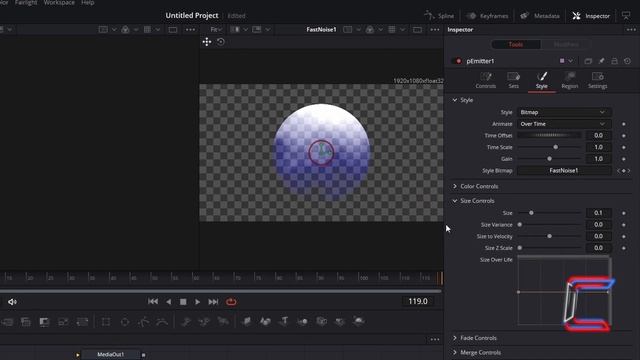Open the Settings tab of pEmitter1
Image resolution: width=640 pixels, height=360 pixels.
(598, 80)
